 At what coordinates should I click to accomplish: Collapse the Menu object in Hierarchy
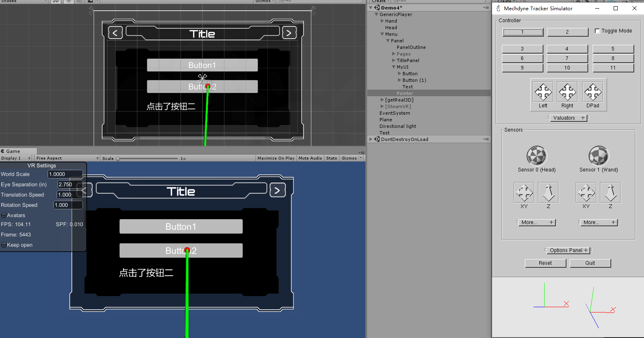point(382,34)
